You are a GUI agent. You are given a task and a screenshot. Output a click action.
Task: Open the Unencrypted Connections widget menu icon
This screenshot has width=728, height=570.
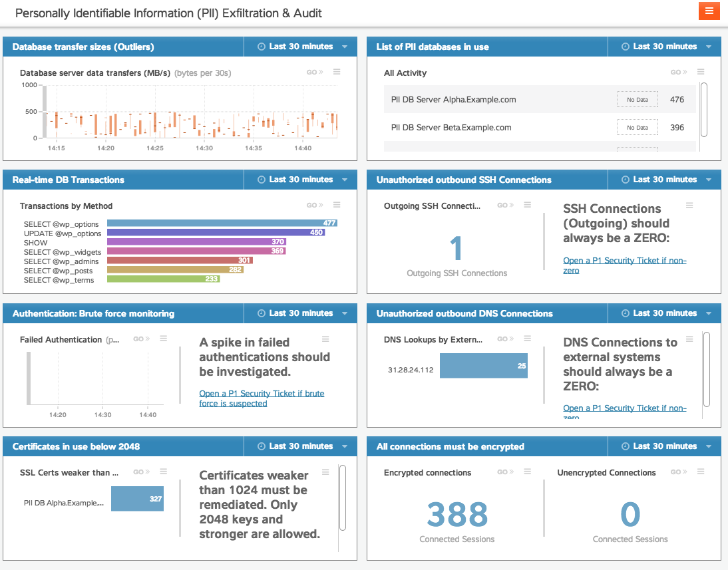[700, 472]
